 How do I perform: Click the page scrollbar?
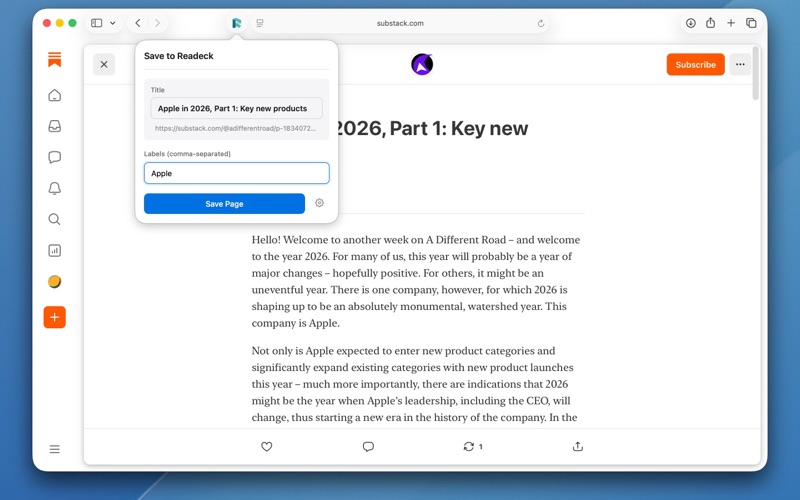tap(756, 74)
